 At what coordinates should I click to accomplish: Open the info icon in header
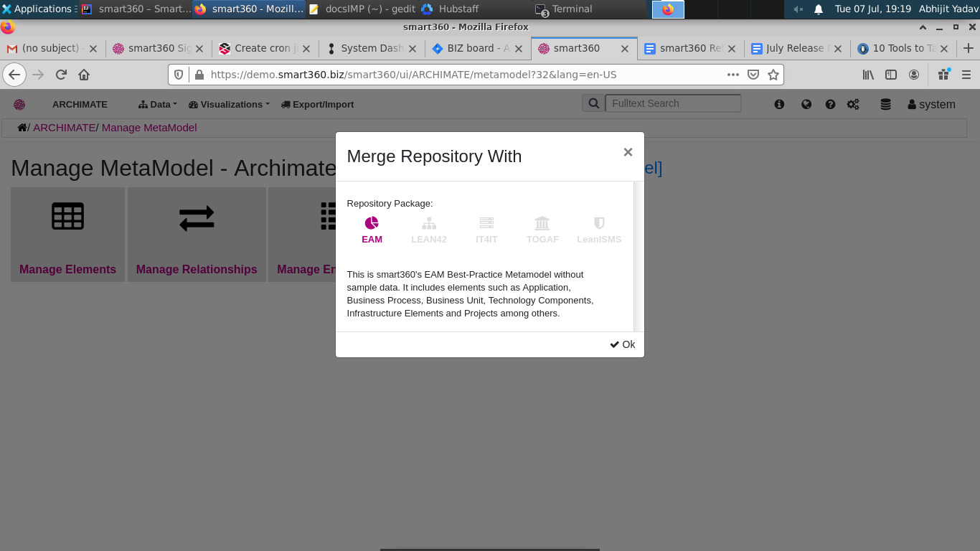point(780,105)
